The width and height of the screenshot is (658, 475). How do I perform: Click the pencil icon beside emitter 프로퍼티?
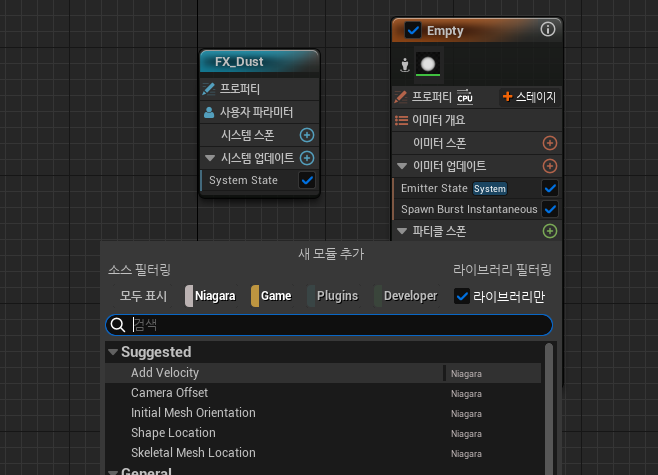point(401,97)
